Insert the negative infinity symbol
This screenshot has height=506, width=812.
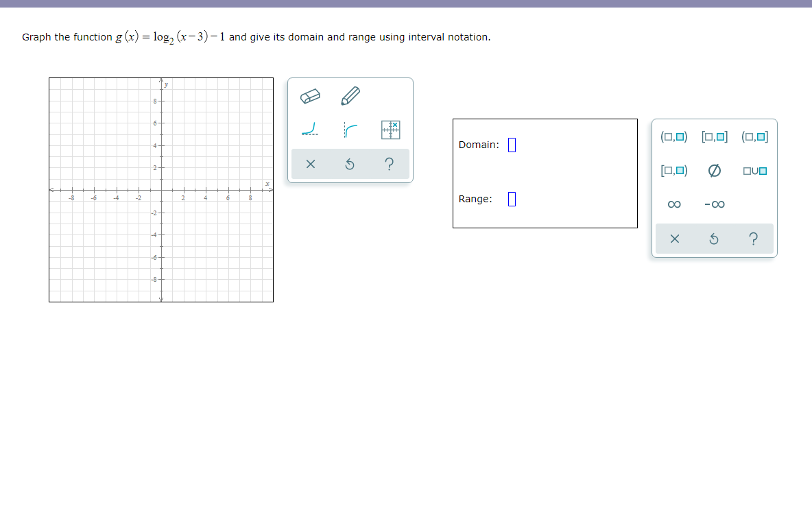(x=713, y=204)
